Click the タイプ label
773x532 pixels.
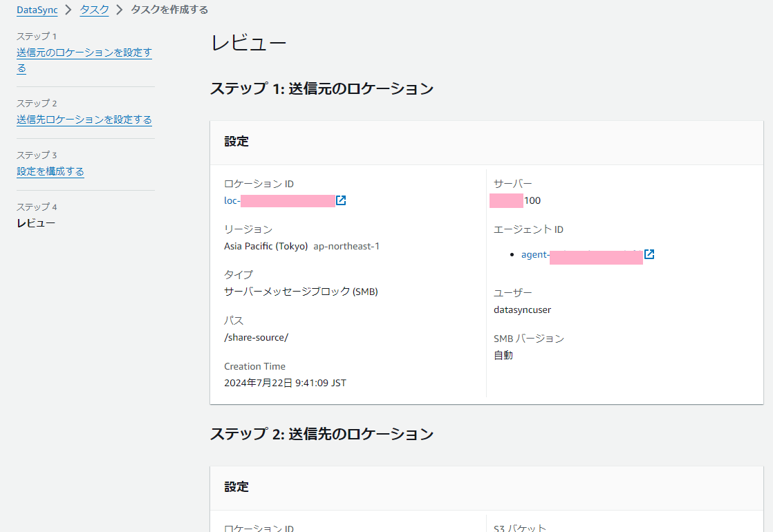point(239,275)
